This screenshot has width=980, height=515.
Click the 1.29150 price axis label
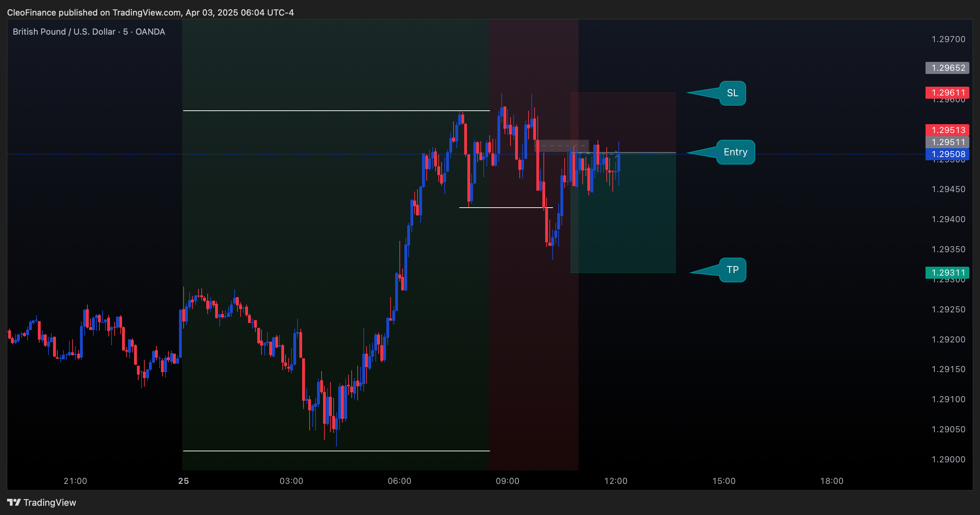click(948, 369)
